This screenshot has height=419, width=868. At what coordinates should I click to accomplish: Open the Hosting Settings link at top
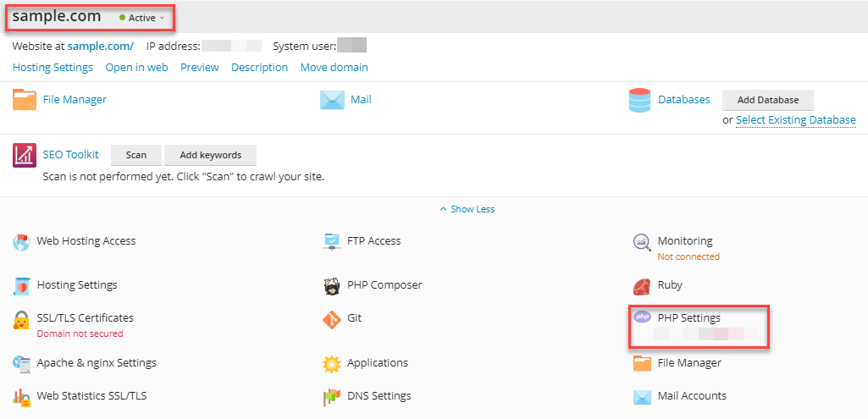[x=53, y=67]
